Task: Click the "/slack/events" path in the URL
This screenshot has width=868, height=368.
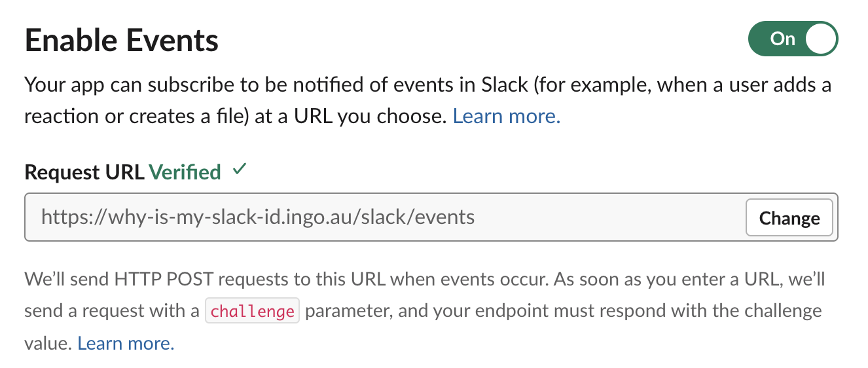Action: click(412, 217)
